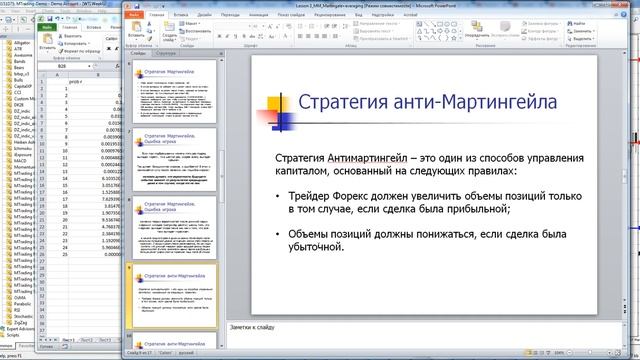Select the first Стратегия Мартингейла slide thumbnail
Screen dimensions: 640x360
(174, 91)
